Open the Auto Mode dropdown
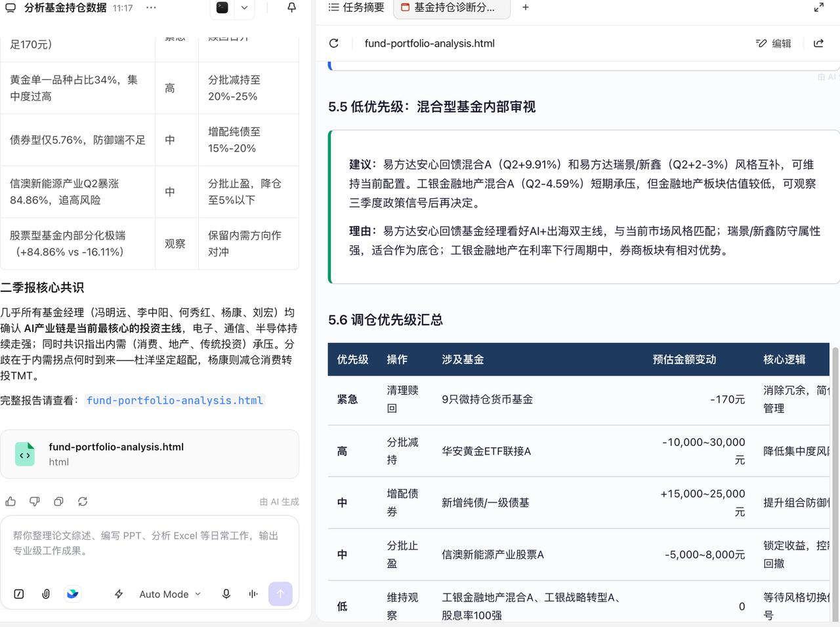 click(x=170, y=594)
